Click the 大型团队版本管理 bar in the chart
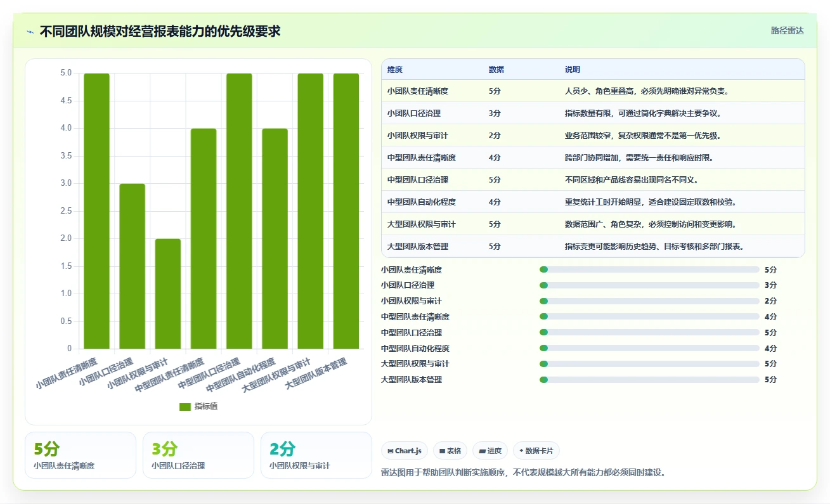830x504 pixels. 346,211
